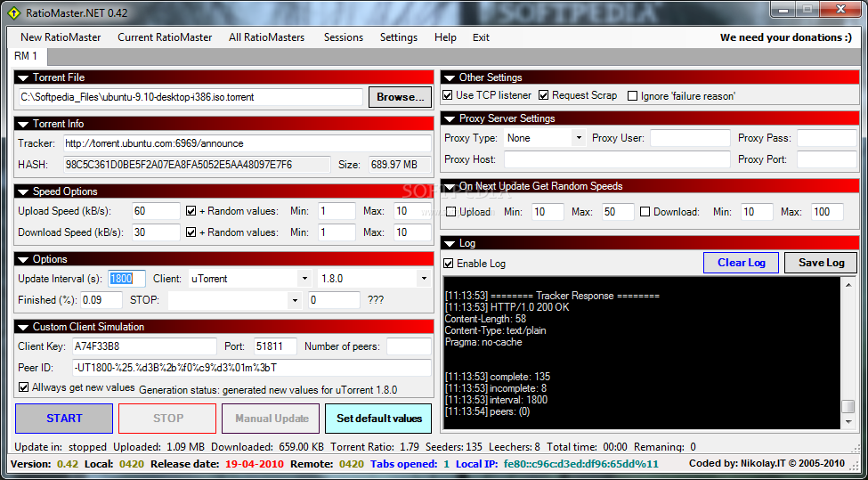Click the RatioMaster app icon in title bar
This screenshot has width=868, height=480.
coord(14,12)
